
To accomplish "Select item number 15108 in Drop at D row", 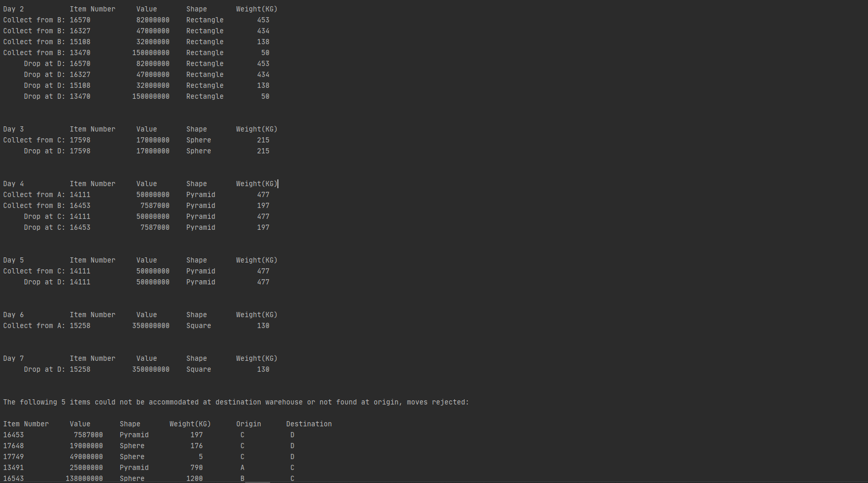I will click(80, 85).
